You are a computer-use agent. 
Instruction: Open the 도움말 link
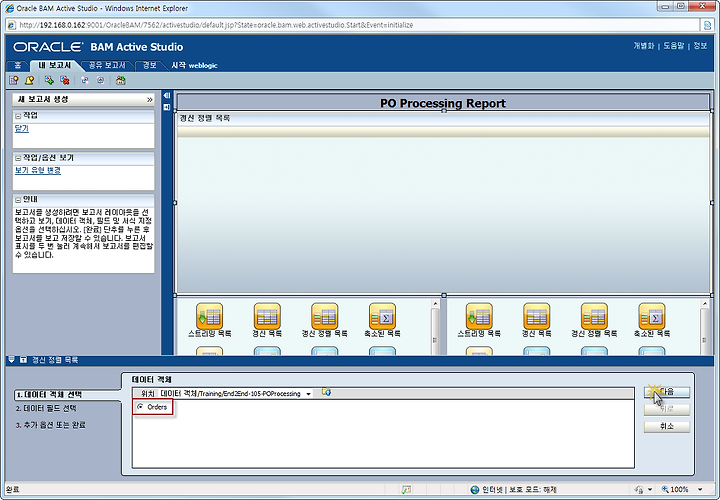click(674, 46)
